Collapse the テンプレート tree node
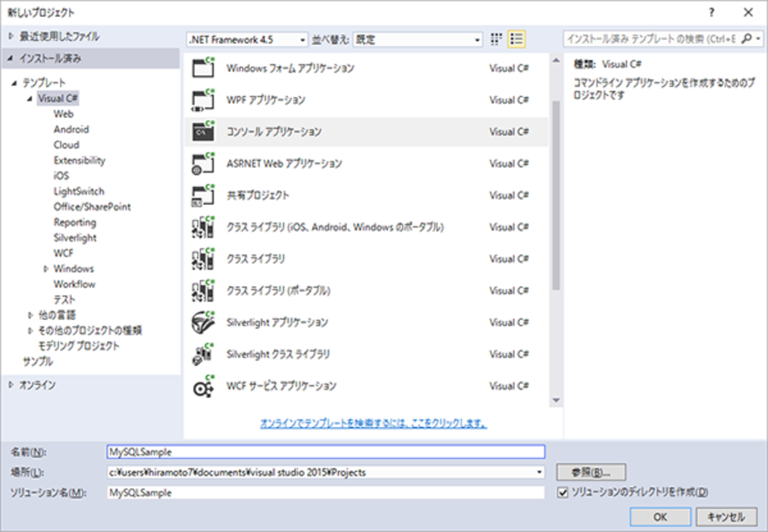Screen dimensions: 768x532 click(x=14, y=83)
